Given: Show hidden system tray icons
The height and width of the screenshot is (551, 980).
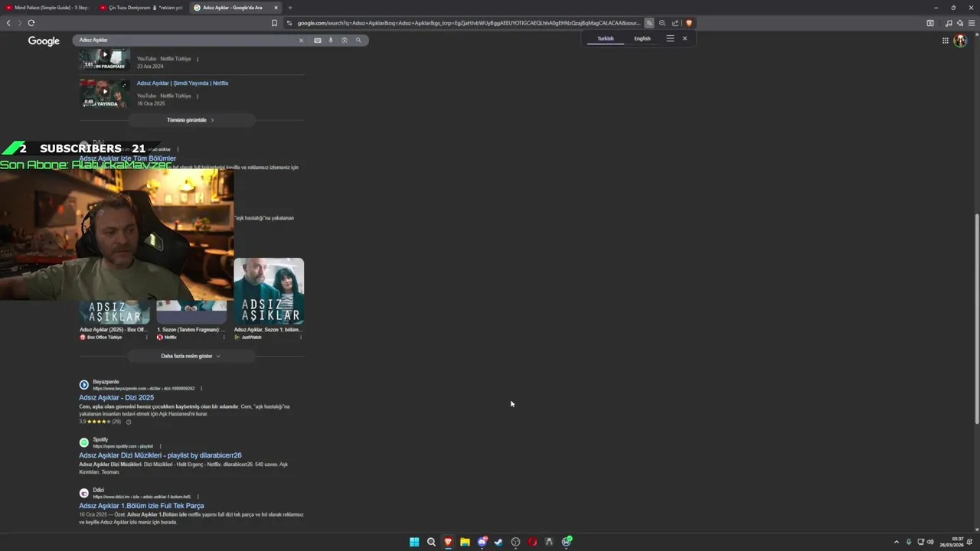Looking at the screenshot, I should tap(897, 542).
